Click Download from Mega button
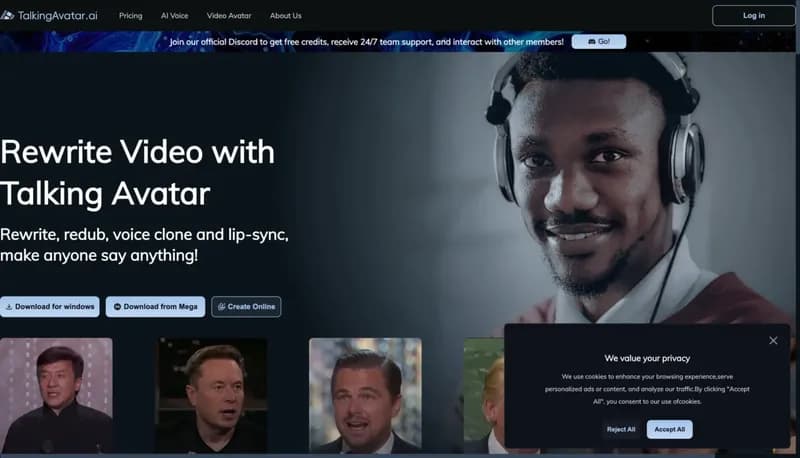The height and width of the screenshot is (458, 800). coord(156,307)
